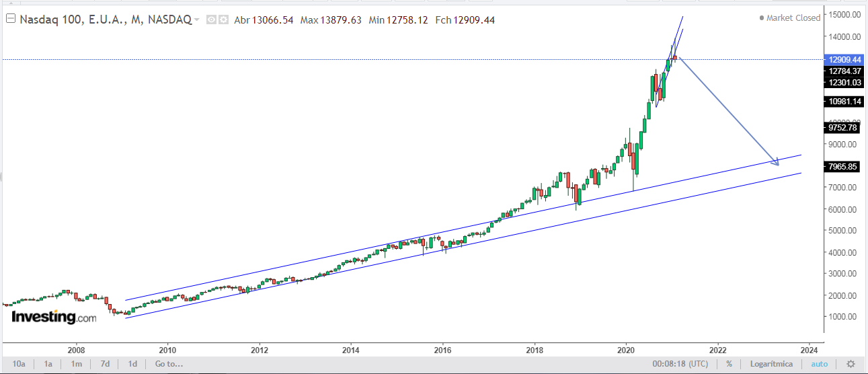The height and width of the screenshot is (374, 868).
Task: Select the 1m time range
Action: click(x=77, y=364)
